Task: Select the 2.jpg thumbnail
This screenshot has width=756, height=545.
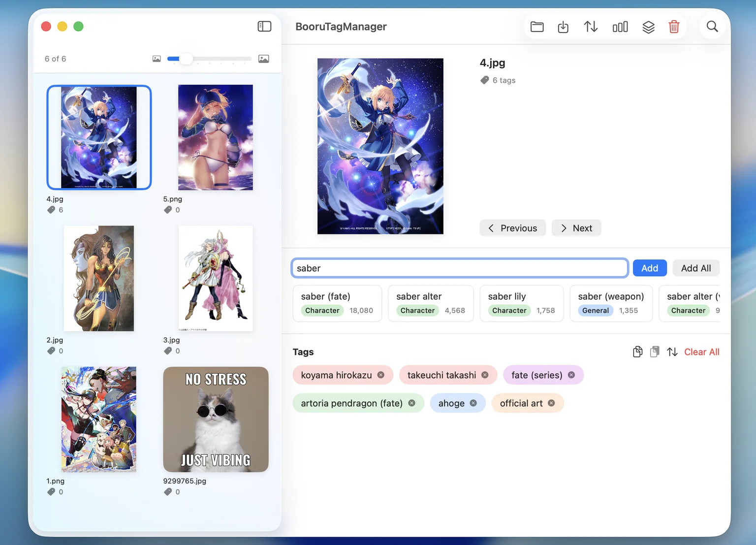Action: (99, 278)
